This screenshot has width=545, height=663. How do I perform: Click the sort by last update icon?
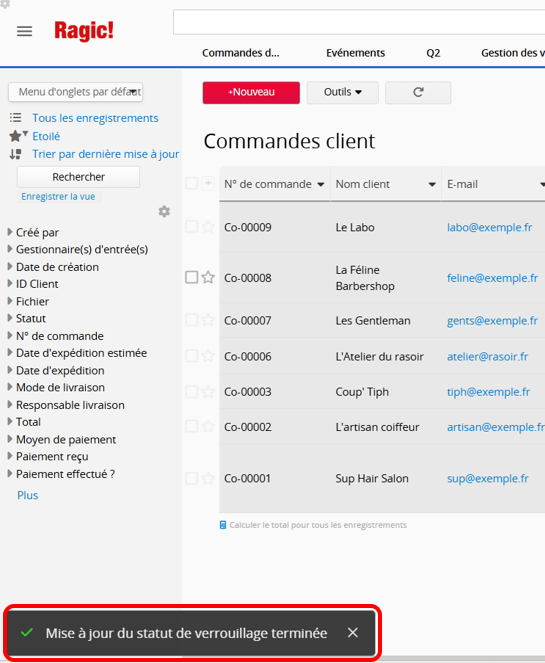16,154
